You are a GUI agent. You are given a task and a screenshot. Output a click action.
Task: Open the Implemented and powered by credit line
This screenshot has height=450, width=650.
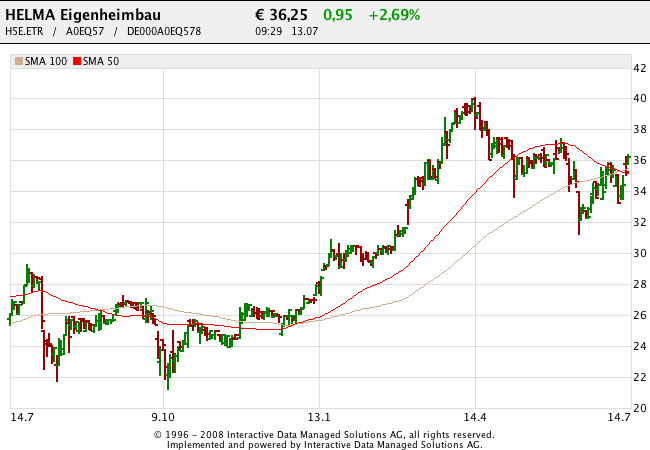[324, 444]
